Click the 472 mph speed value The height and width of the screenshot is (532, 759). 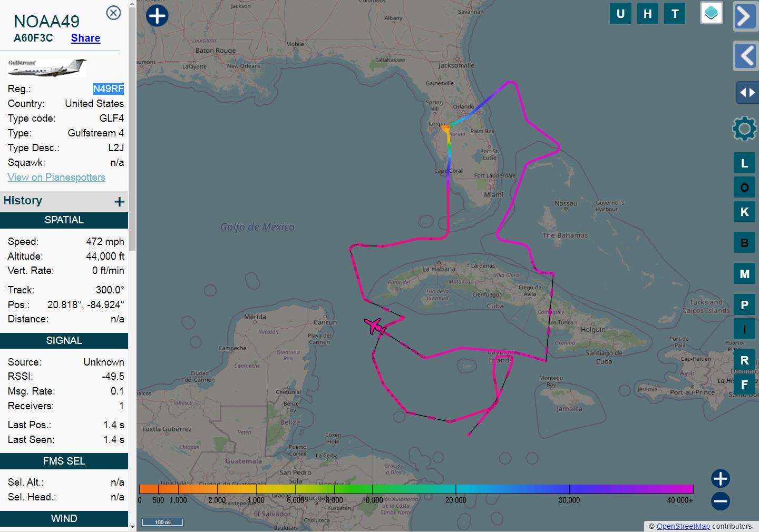point(105,241)
